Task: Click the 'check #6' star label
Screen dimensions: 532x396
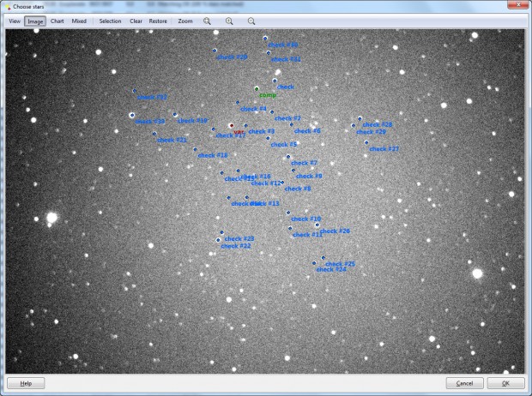Action: [x=307, y=131]
